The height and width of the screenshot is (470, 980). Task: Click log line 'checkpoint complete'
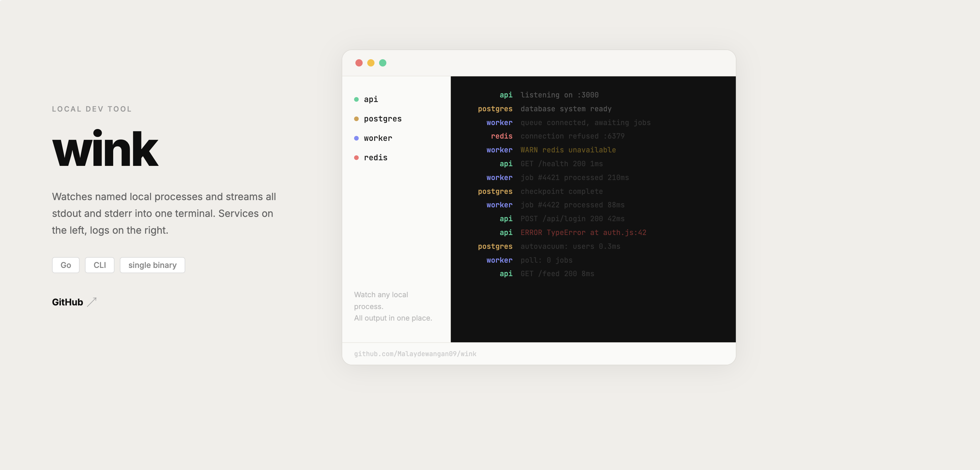point(561,192)
